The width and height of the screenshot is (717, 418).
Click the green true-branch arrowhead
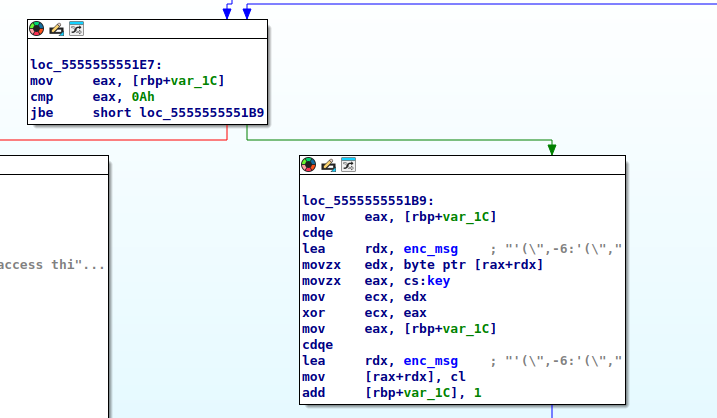(x=552, y=149)
